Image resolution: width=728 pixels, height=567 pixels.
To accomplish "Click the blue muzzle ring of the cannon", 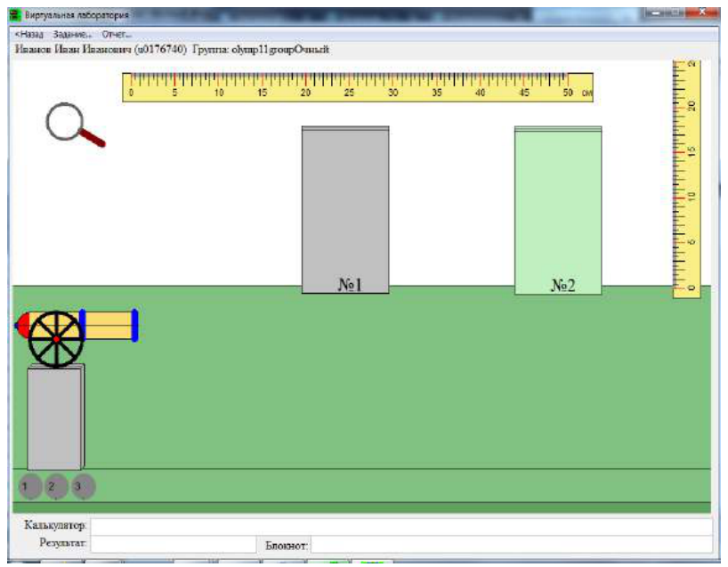I will [x=134, y=326].
